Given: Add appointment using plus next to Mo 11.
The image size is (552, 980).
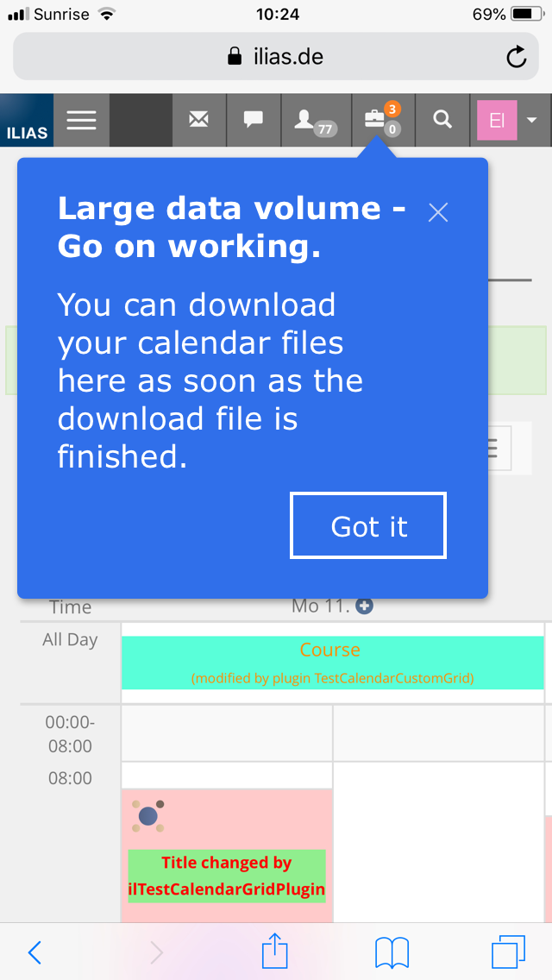Looking at the screenshot, I should click(365, 606).
